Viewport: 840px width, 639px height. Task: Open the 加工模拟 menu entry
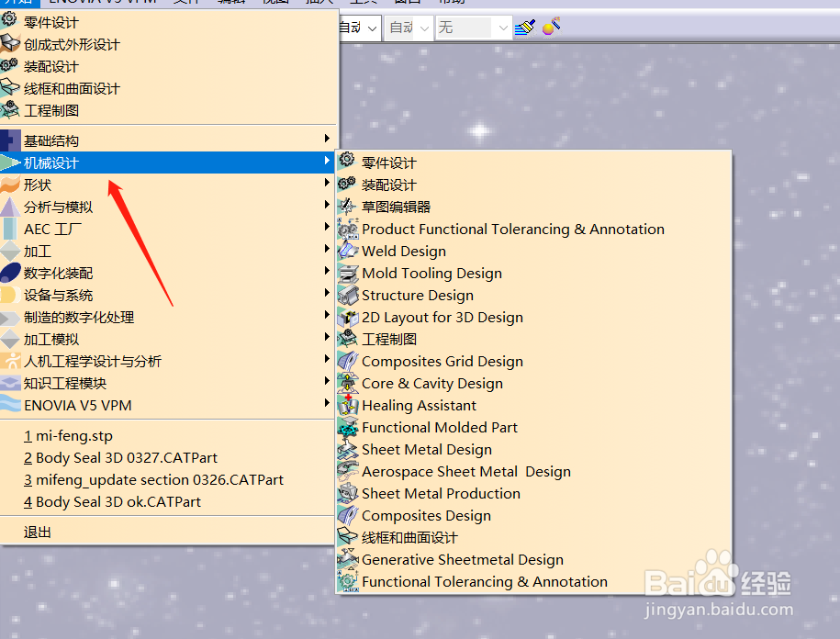pos(166,339)
